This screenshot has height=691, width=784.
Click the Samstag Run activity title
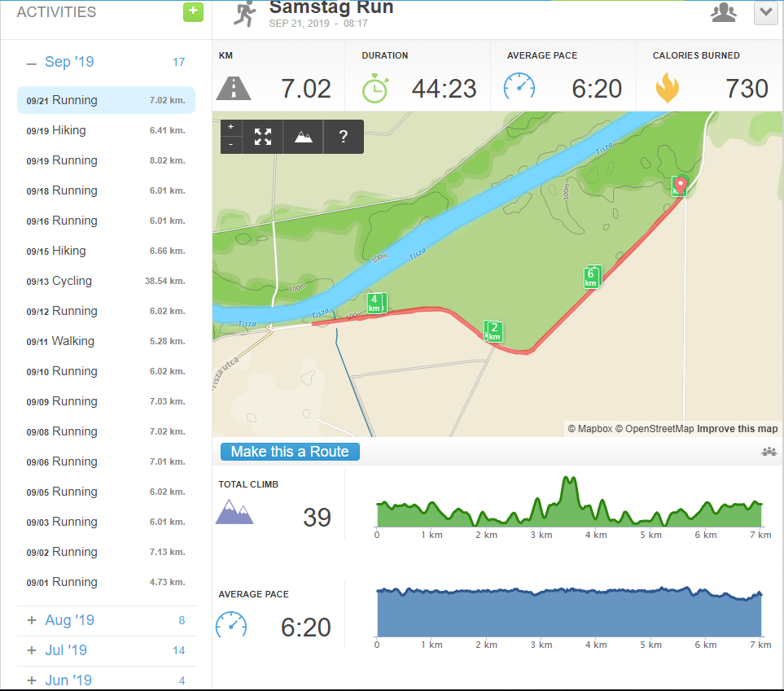tap(331, 7)
